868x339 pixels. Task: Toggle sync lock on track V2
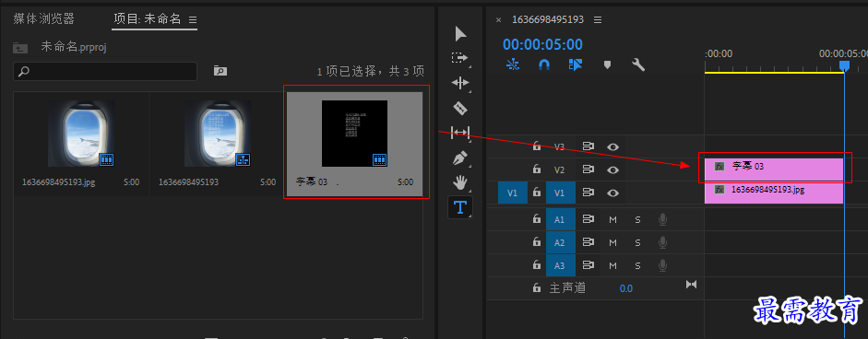pyautogui.click(x=588, y=169)
